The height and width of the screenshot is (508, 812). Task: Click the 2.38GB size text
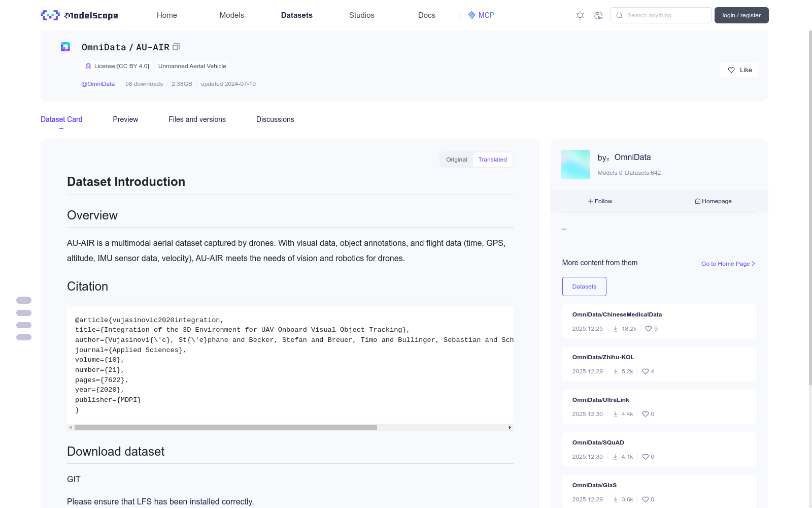(182, 84)
